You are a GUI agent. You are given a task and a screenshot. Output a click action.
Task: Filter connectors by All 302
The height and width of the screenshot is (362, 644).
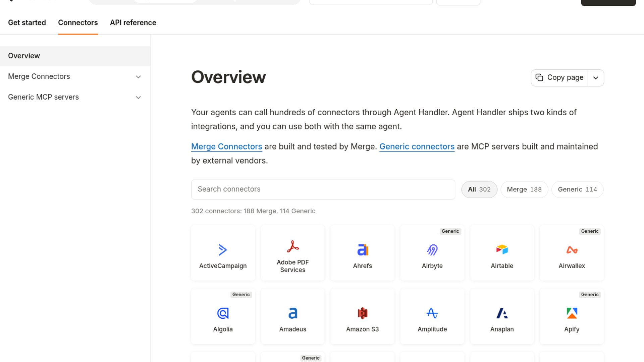[479, 189]
